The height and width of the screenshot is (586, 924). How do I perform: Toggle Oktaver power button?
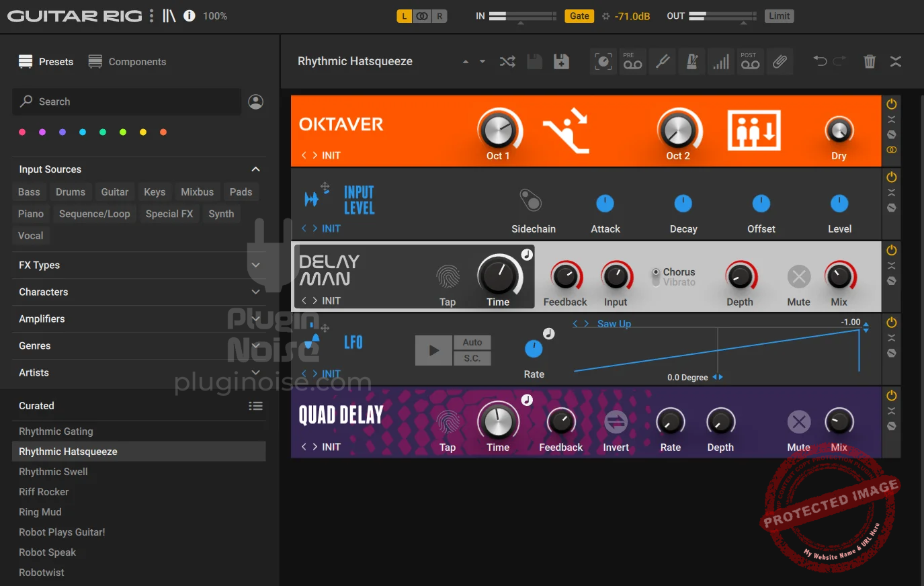(892, 104)
